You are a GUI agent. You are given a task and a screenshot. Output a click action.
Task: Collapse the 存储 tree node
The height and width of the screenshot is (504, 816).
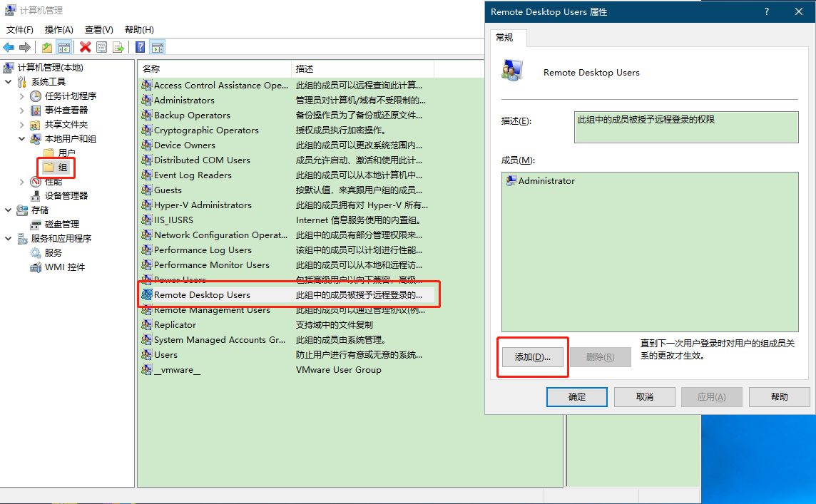(x=9, y=210)
